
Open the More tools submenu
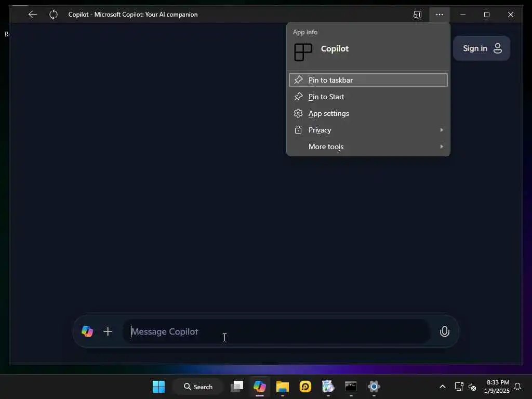[368, 147]
